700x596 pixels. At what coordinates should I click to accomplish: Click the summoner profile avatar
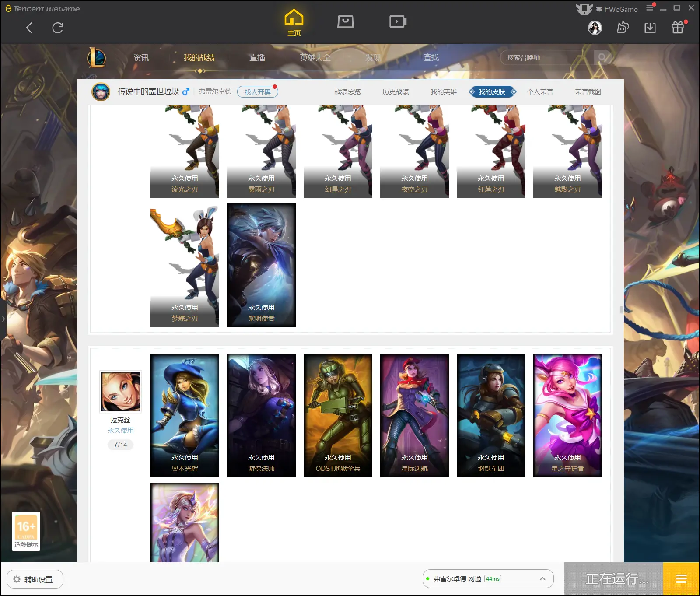(101, 92)
